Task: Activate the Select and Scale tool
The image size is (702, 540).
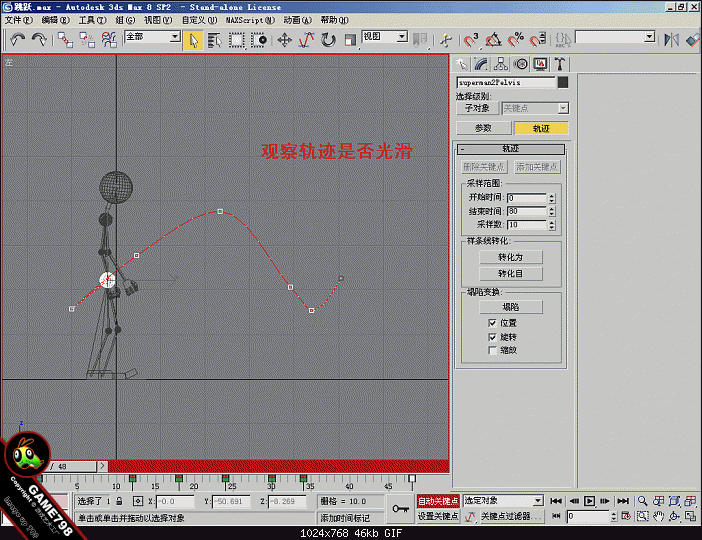Action: [x=350, y=40]
